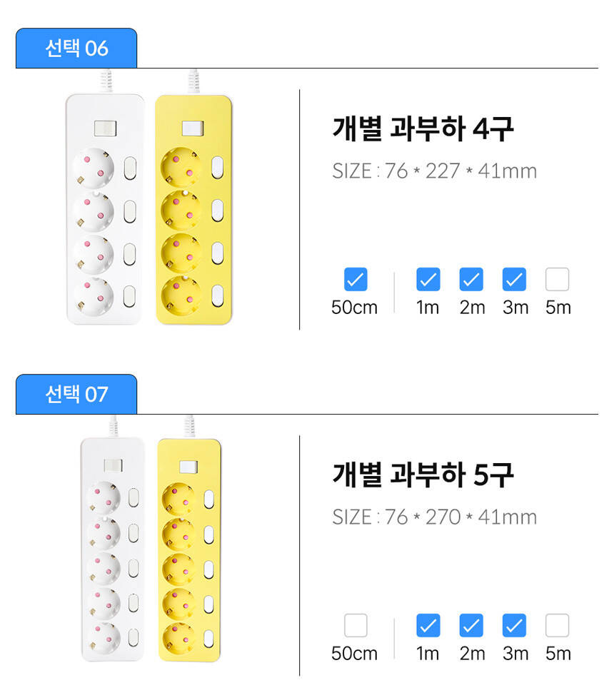Toggle 2m checkbox under 개별 과부하 5구
The image size is (614, 700).
coord(471,626)
